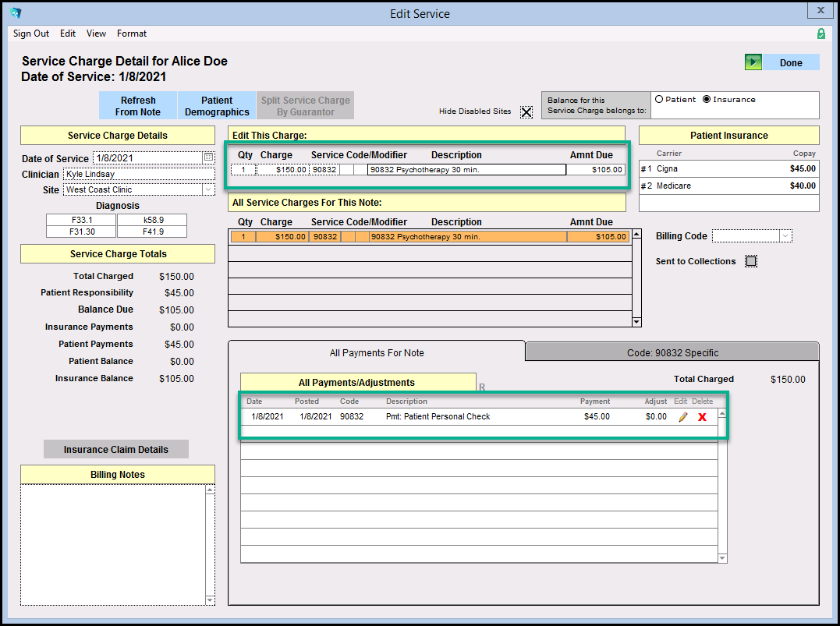Toggle Hide Disabled Sites checkbox
840x626 pixels.
point(526,111)
